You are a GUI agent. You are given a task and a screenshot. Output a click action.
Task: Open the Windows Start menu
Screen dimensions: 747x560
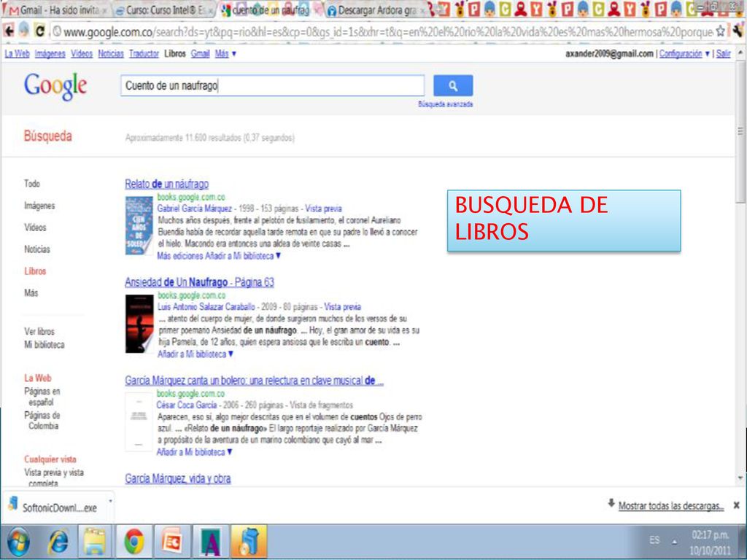pyautogui.click(x=18, y=542)
